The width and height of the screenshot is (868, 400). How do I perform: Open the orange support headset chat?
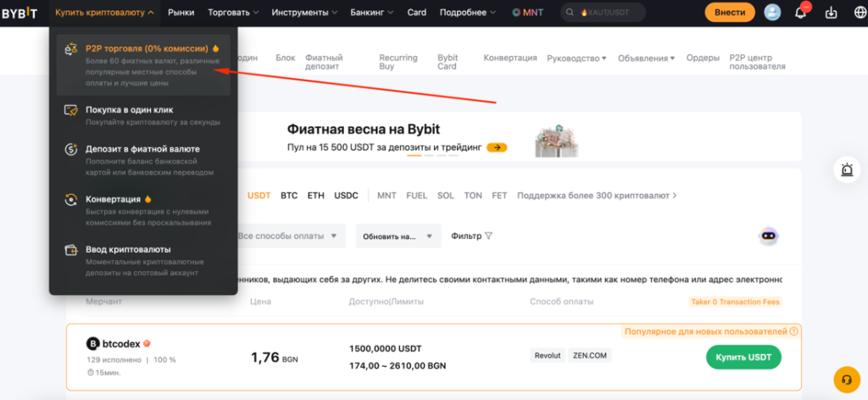point(845,378)
